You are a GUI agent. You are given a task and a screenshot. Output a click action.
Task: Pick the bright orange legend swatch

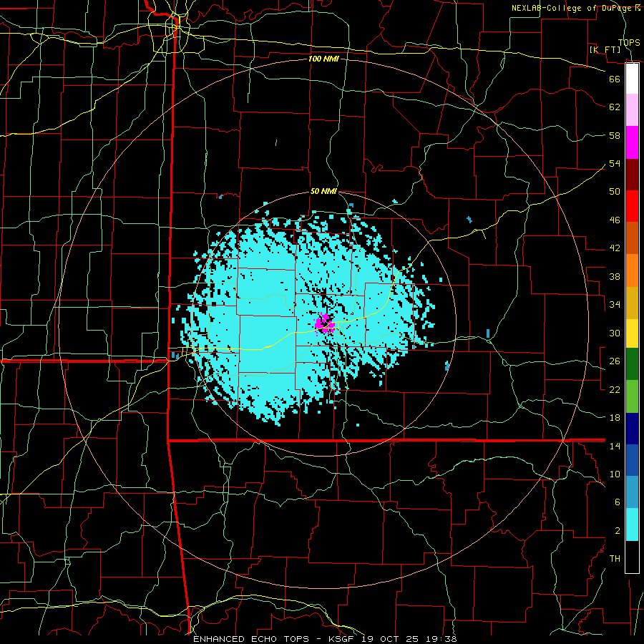(x=632, y=270)
